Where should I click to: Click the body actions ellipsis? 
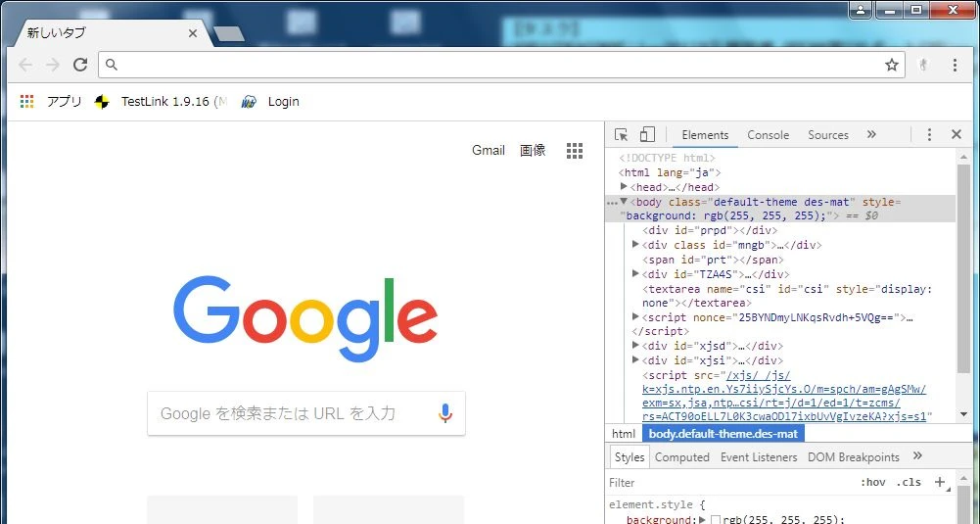click(612, 203)
